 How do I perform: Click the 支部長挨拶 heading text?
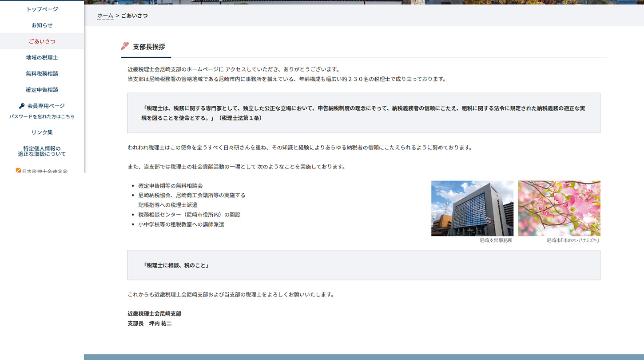tap(149, 47)
